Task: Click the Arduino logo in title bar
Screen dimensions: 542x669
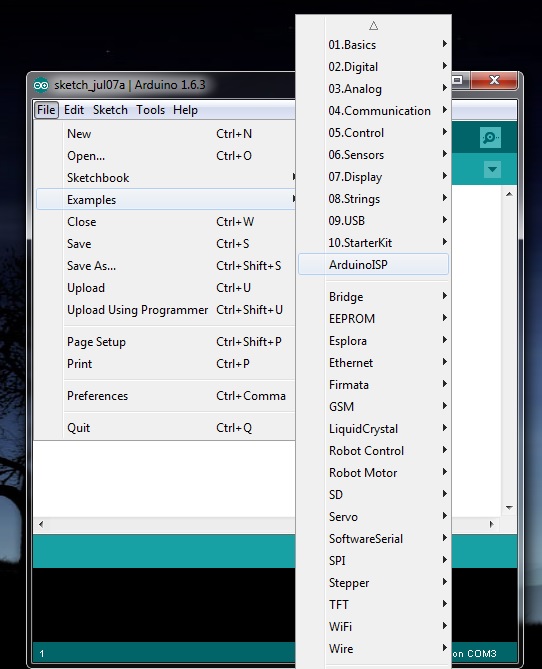Action: 41,85
